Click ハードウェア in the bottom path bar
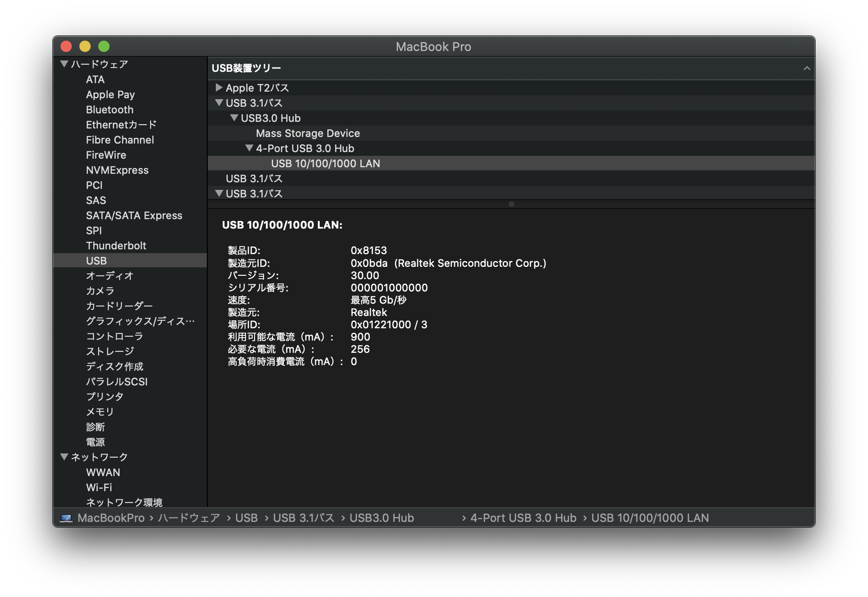This screenshot has width=868, height=597. (189, 518)
